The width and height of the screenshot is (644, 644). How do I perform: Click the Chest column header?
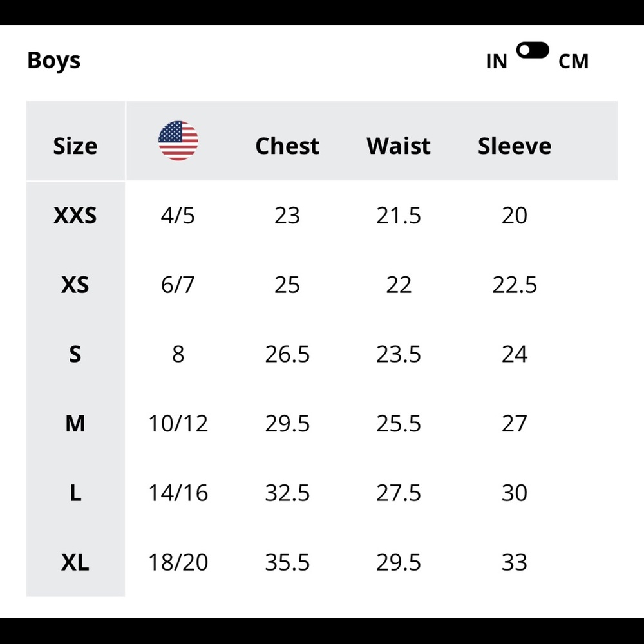tap(287, 146)
